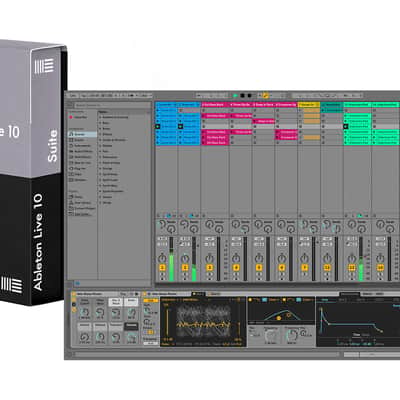Open the Mod Sources tab
The image size is (400, 400).
click(349, 294)
